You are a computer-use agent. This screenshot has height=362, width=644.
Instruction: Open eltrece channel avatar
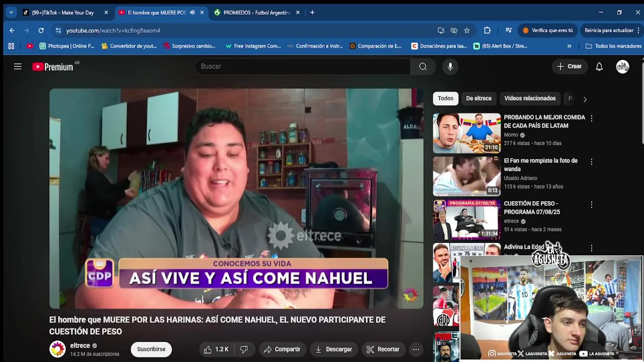(57, 349)
